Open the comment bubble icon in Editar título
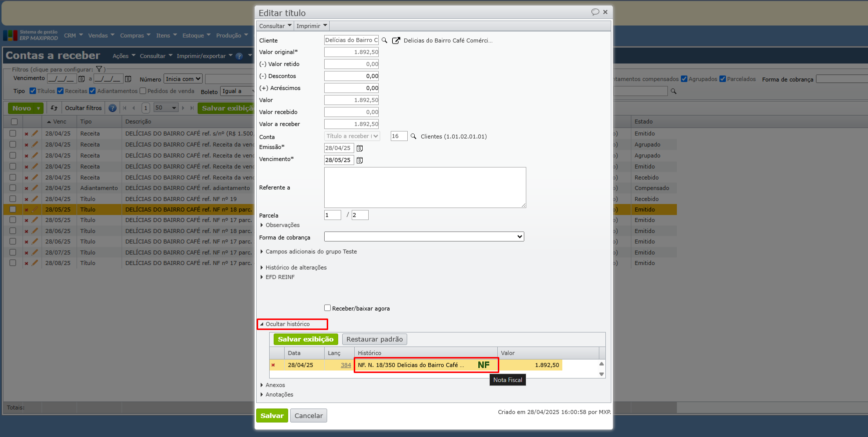 point(595,12)
